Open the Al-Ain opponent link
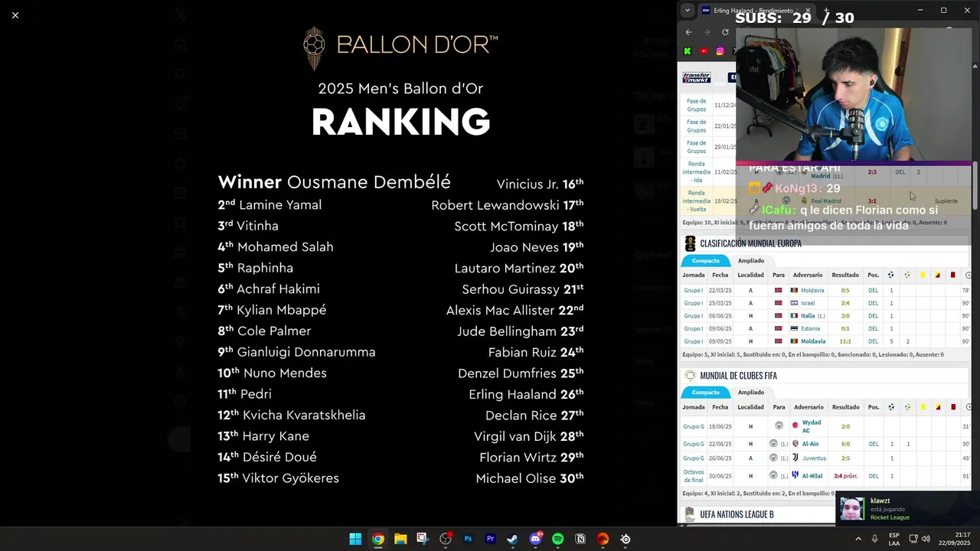 810,444
